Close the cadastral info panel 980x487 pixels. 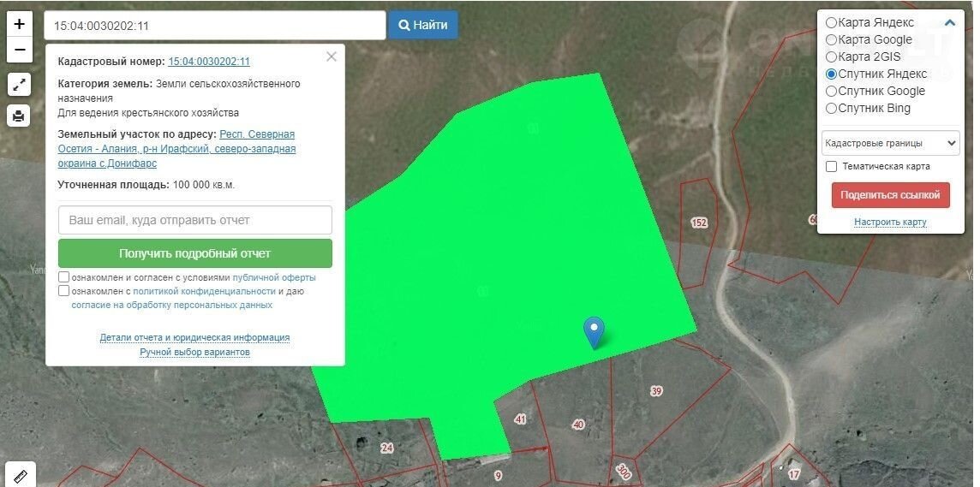(x=332, y=57)
